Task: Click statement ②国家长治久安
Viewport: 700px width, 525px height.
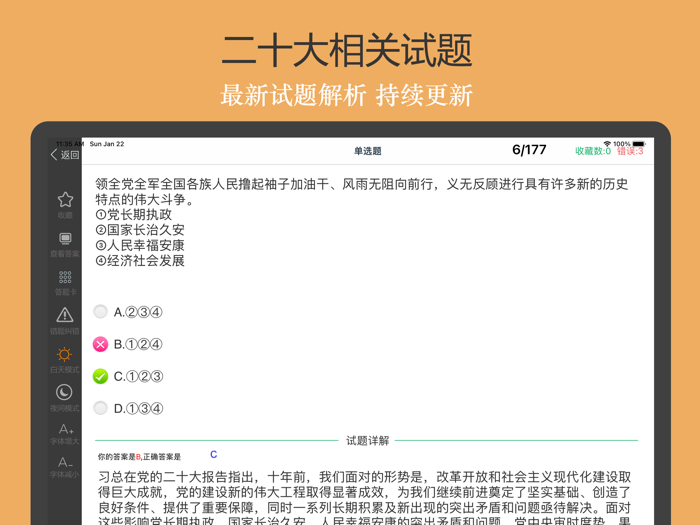Action: (140, 230)
